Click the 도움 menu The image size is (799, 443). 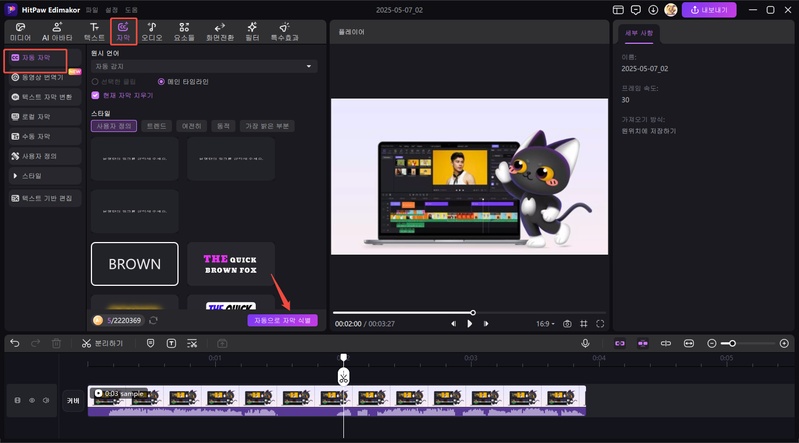pos(131,10)
